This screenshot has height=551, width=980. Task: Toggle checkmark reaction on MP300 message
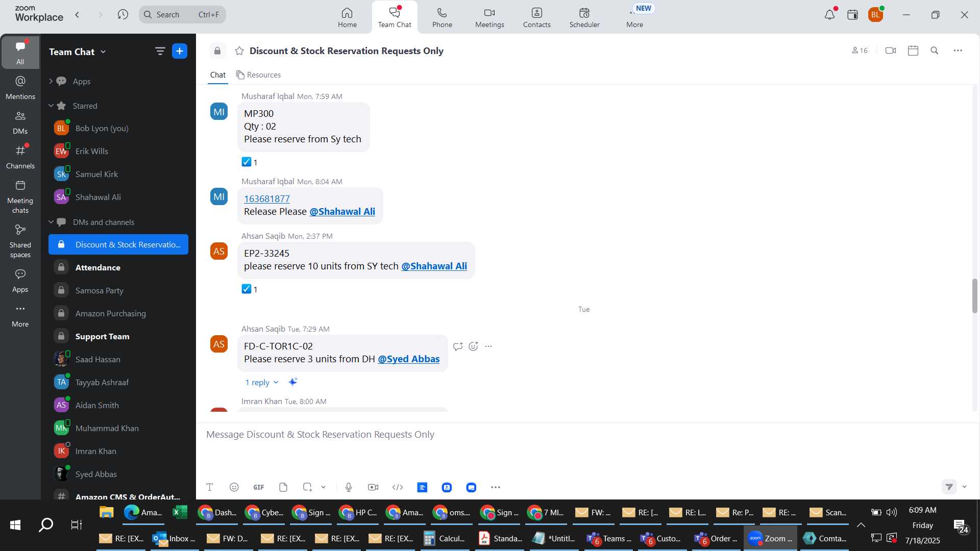point(250,162)
